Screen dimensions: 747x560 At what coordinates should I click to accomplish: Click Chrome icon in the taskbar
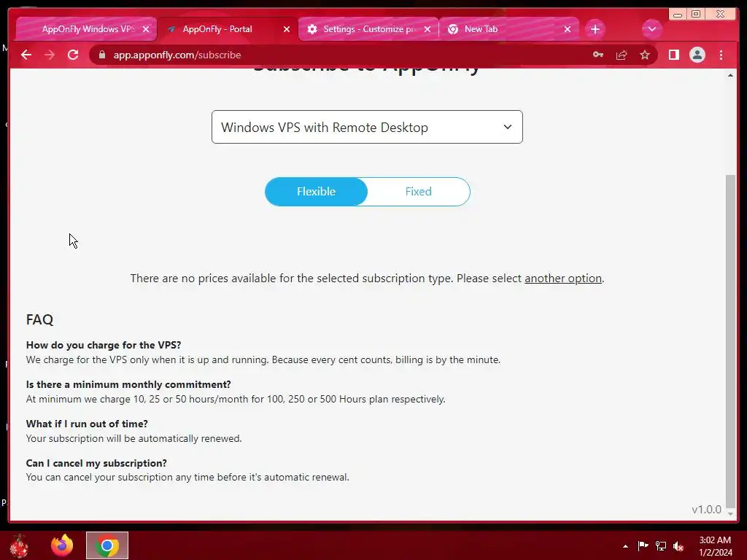tap(107, 545)
